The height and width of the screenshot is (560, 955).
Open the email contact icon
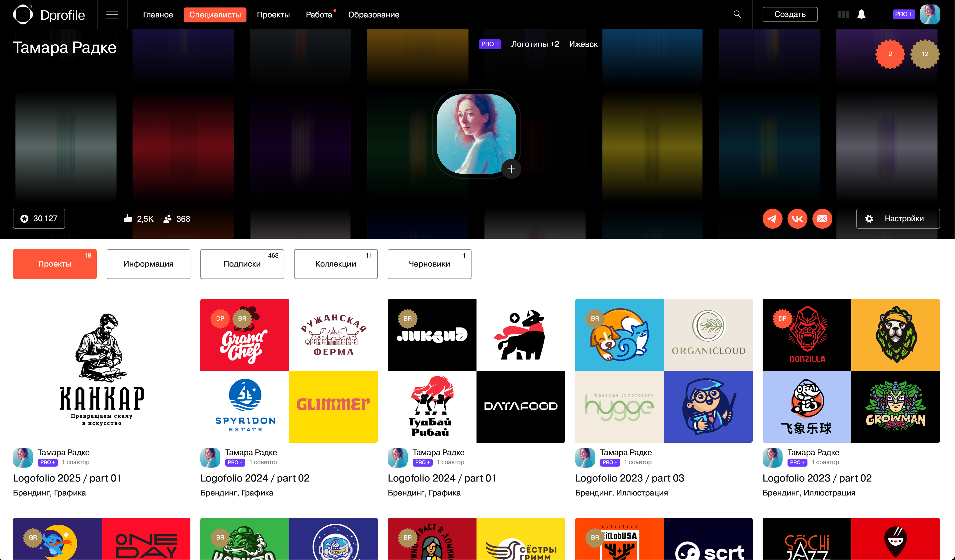click(x=822, y=219)
